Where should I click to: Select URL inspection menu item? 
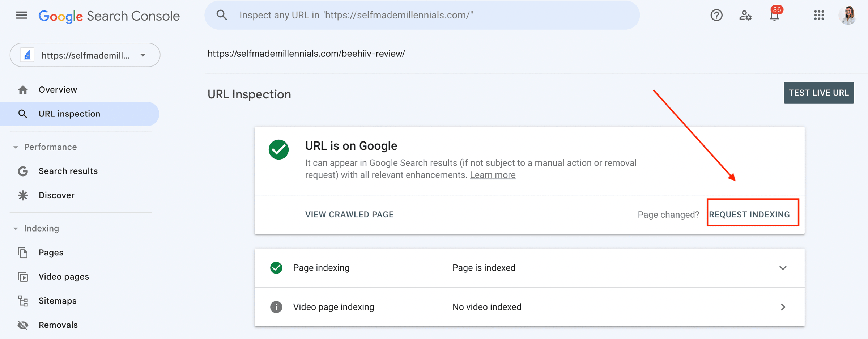(x=80, y=114)
